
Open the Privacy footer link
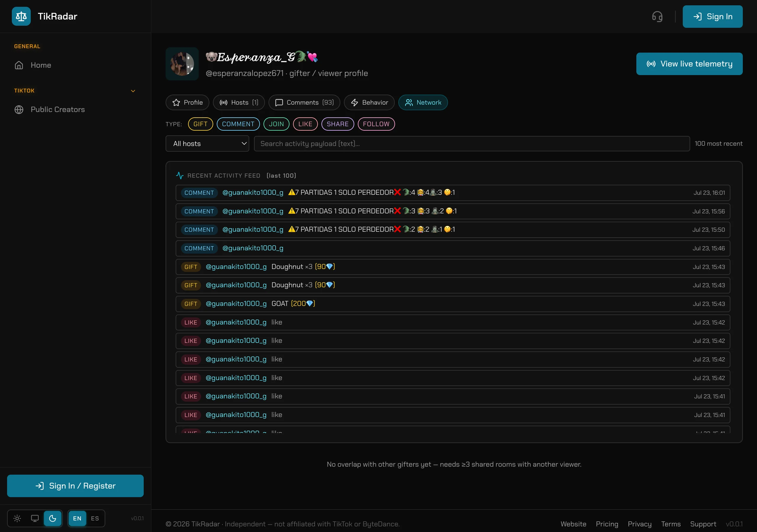coord(640,524)
